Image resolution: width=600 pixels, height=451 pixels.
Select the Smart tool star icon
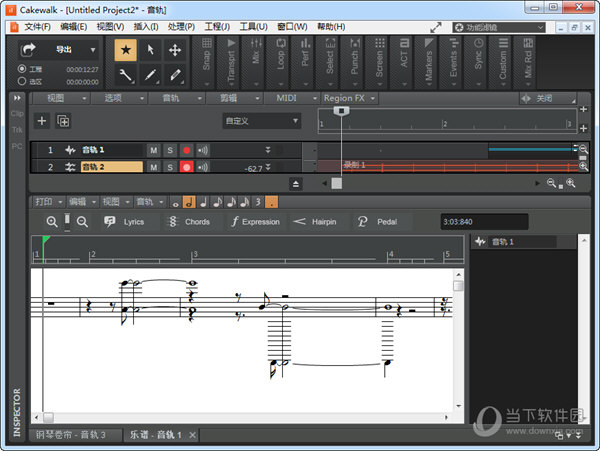tap(126, 50)
